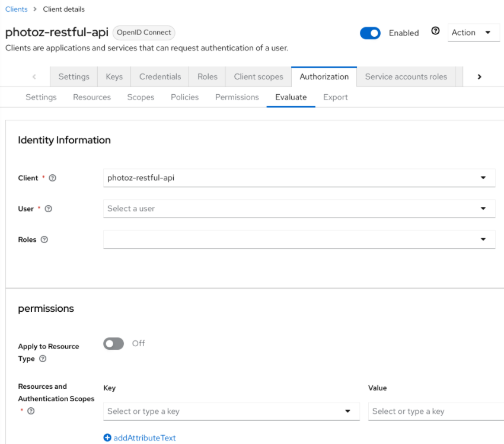The width and height of the screenshot is (504, 444).
Task: Click the help icon next to Enabled
Action: (435, 33)
